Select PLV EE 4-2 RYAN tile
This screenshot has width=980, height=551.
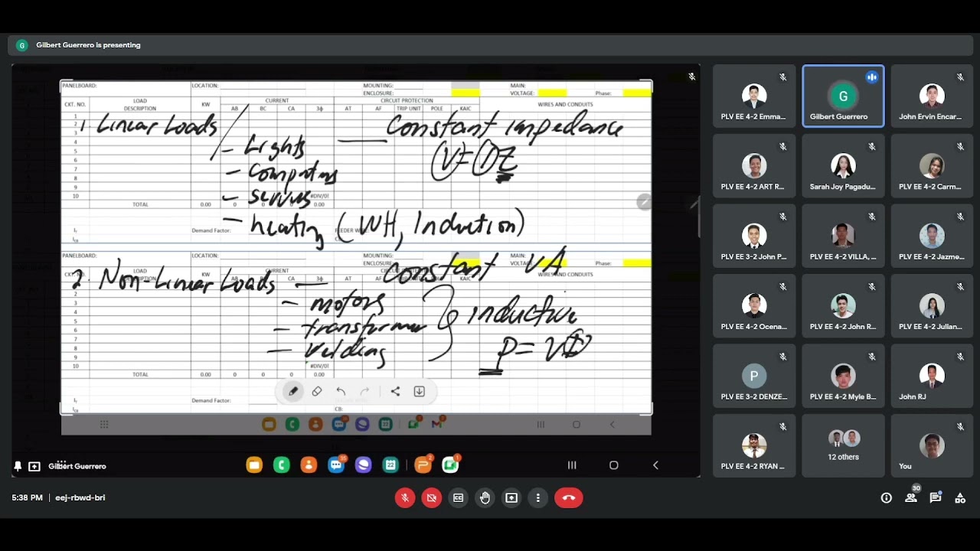[754, 445]
